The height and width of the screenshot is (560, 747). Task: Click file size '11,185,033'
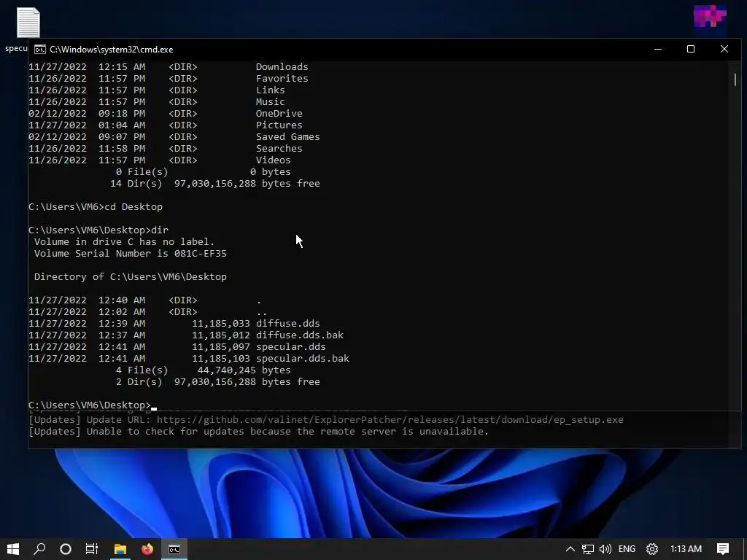220,323
